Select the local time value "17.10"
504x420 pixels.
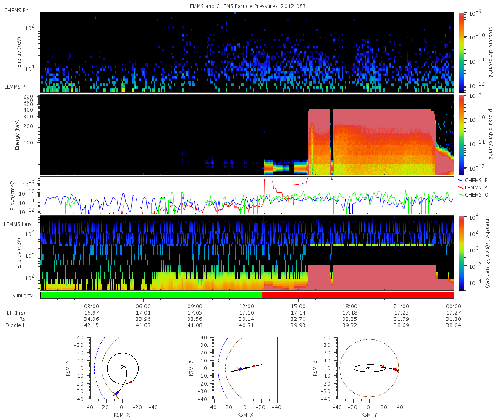[x=247, y=313]
